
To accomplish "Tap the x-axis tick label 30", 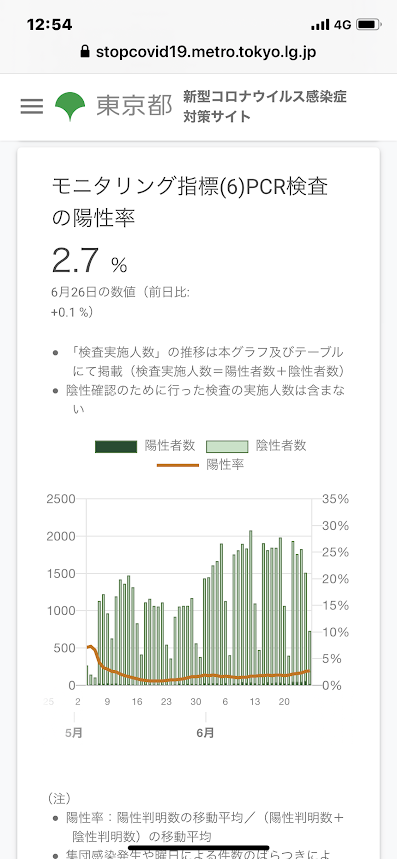I will (x=196, y=702).
